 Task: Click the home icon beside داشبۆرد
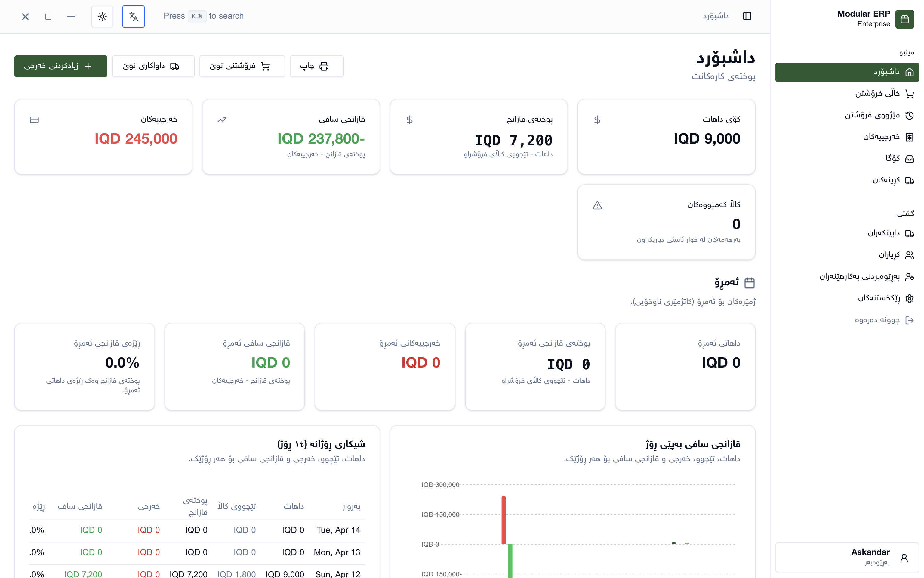(910, 72)
